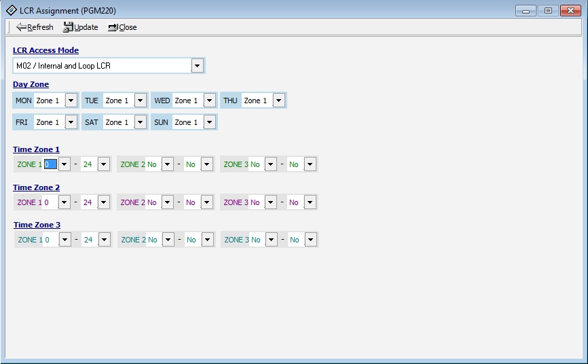Click the Refresh toolbar button
Image resolution: width=588 pixels, height=364 pixels.
[x=35, y=27]
